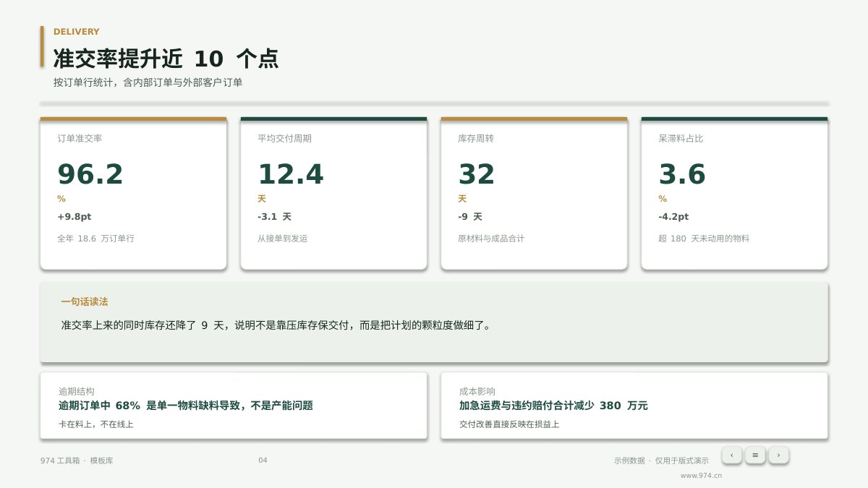
Task: Click the +9.8pt change figure
Action: coord(75,216)
